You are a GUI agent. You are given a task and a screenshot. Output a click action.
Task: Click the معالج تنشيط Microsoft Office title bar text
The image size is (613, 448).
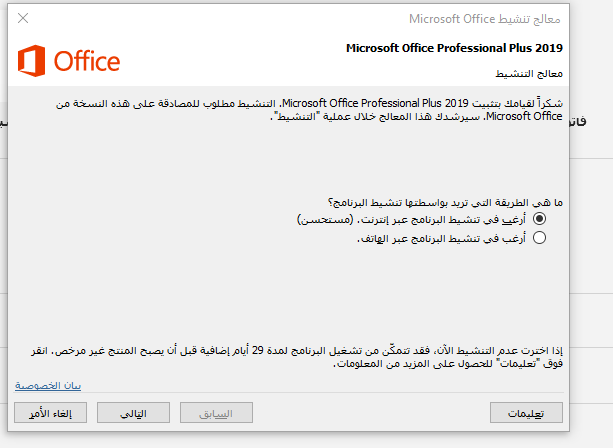tap(485, 19)
